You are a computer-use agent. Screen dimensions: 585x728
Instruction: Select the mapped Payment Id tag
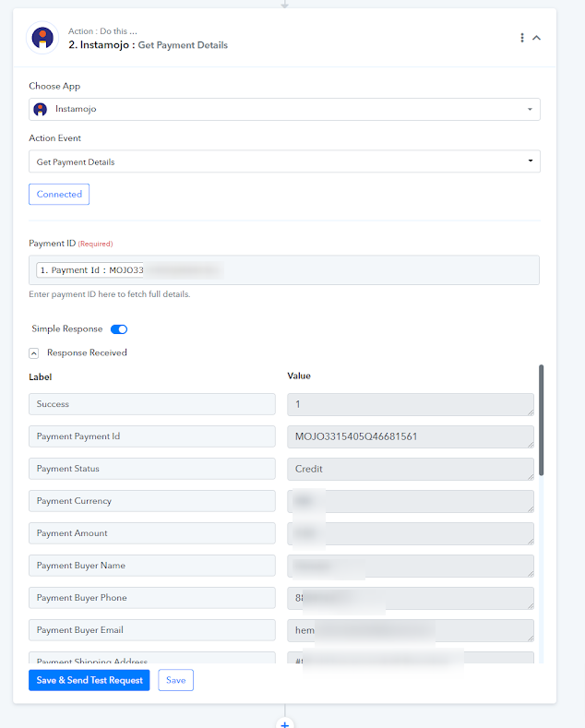pos(90,270)
